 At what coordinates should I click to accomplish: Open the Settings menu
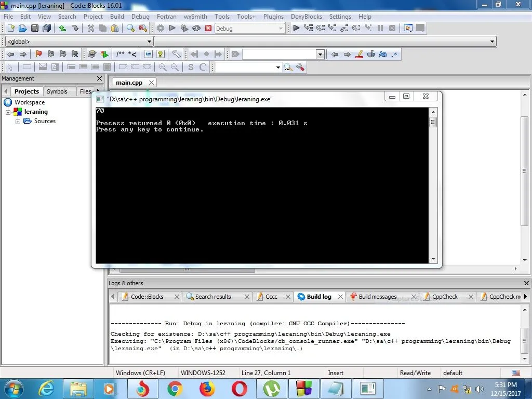(340, 16)
